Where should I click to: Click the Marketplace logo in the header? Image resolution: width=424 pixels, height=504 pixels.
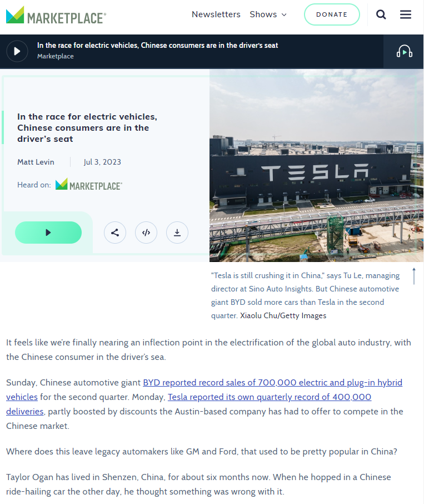pos(56,15)
